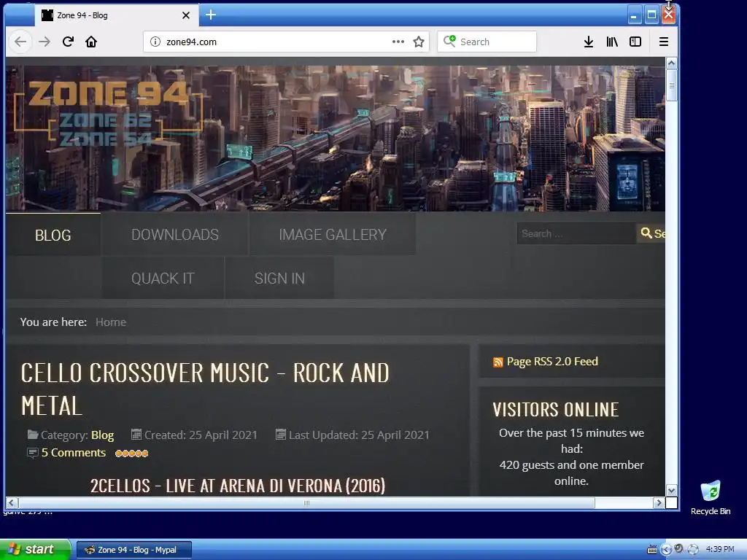Open the IMAGE GALLERY menu item

point(333,235)
